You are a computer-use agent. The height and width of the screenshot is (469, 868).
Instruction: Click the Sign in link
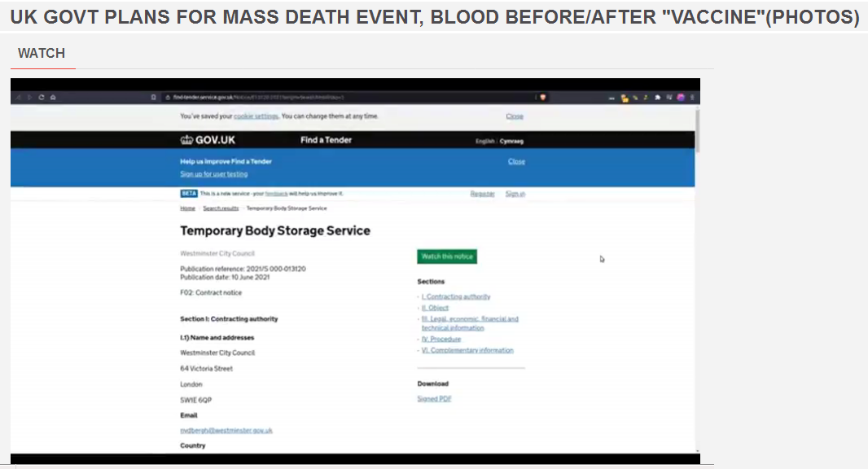[x=515, y=194]
